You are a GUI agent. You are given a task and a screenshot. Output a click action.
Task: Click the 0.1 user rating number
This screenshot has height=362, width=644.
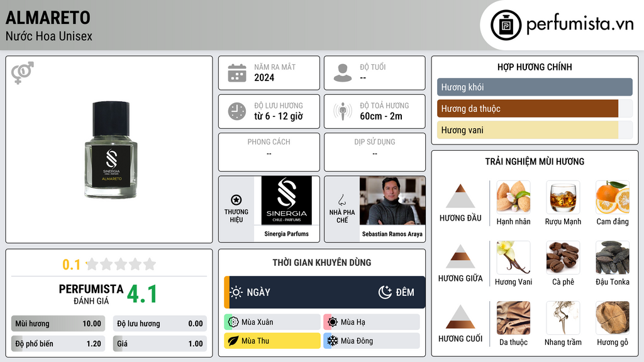pos(72,265)
